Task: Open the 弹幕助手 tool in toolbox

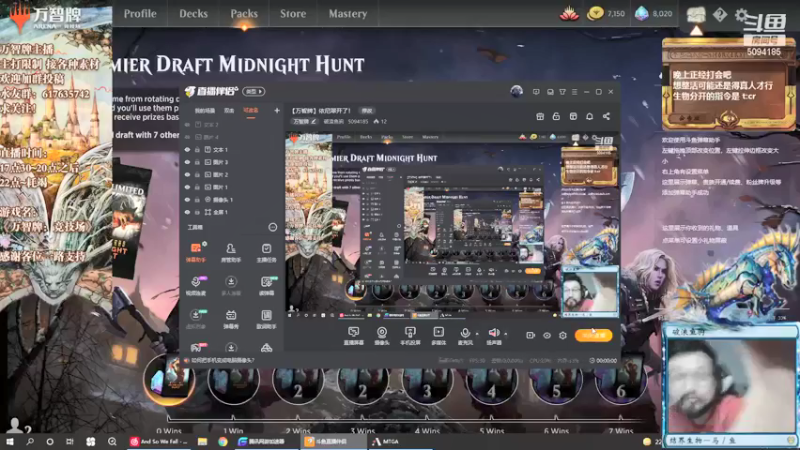Action: click(x=196, y=252)
